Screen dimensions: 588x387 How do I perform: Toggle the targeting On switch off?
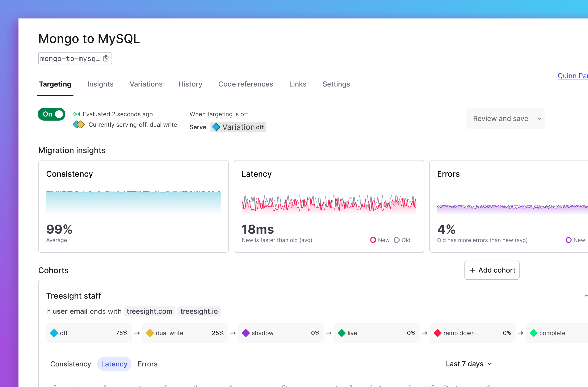(x=51, y=114)
